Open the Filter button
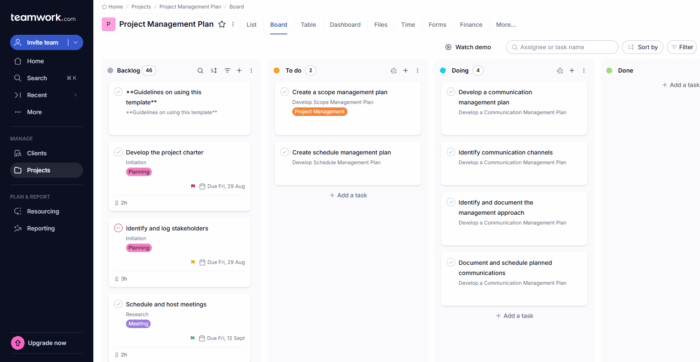This screenshot has width=700, height=362. tap(682, 47)
